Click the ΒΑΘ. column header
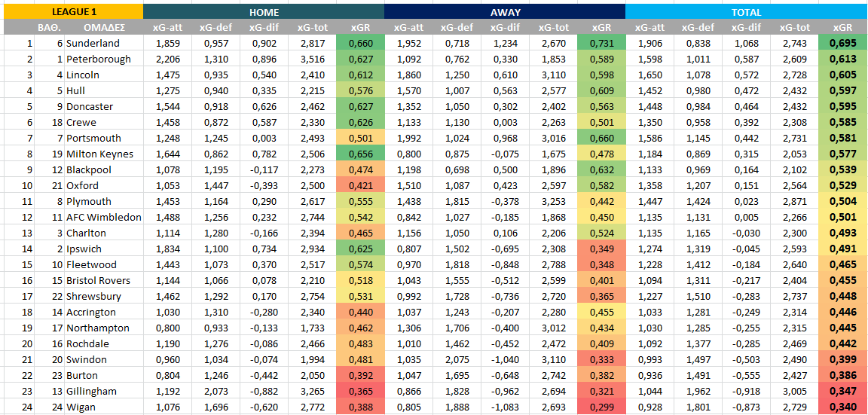Viewport: 868px width, 415px height. pos(49,27)
